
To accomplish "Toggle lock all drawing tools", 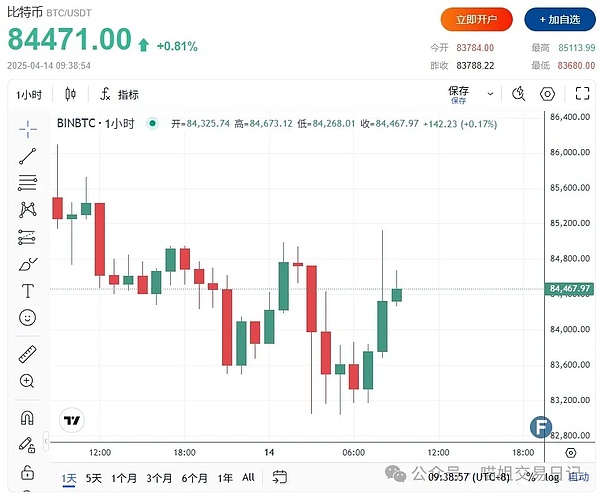I will [x=27, y=471].
